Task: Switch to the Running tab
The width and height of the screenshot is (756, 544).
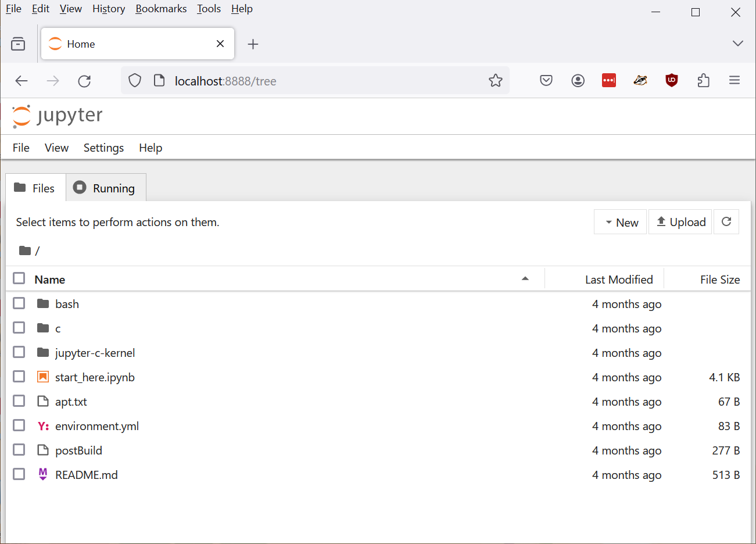Action: 106,188
